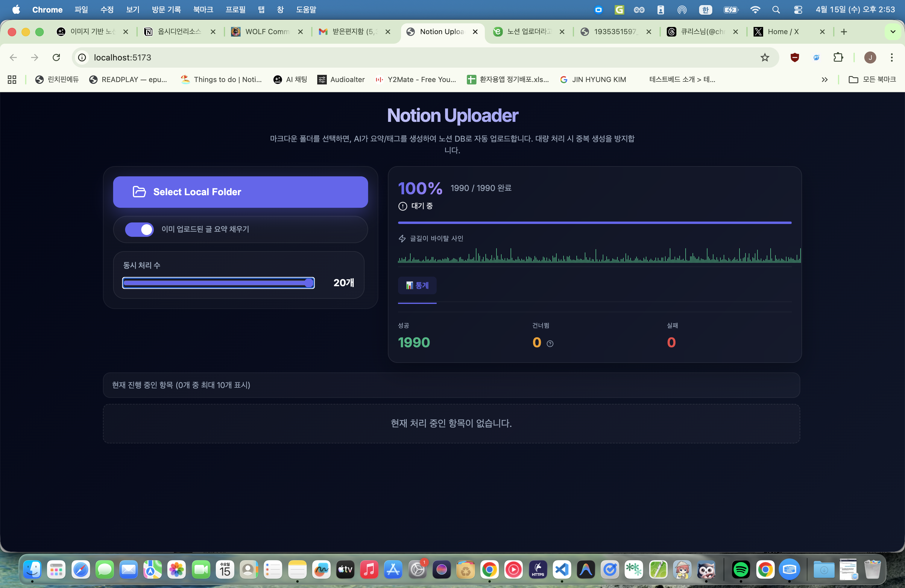
Task: Click the red shield extension icon
Action: [x=795, y=57]
